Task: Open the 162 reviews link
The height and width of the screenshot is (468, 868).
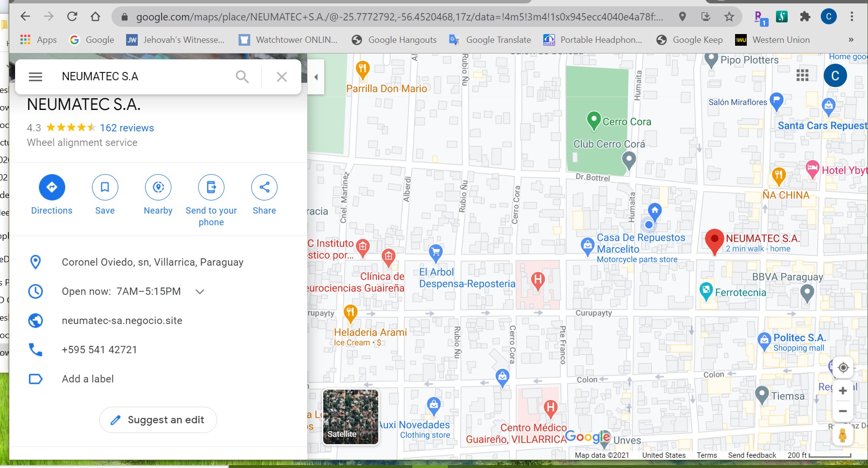Action: point(127,128)
